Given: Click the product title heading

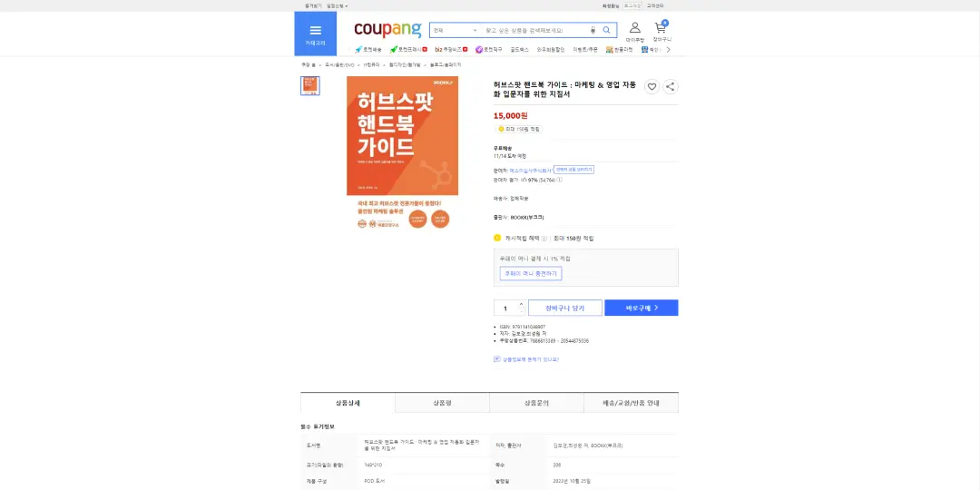Looking at the screenshot, I should [565, 89].
